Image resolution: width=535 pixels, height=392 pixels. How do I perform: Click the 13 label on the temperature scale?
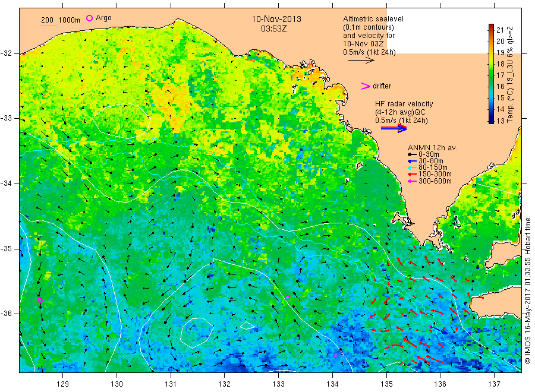pyautogui.click(x=500, y=121)
